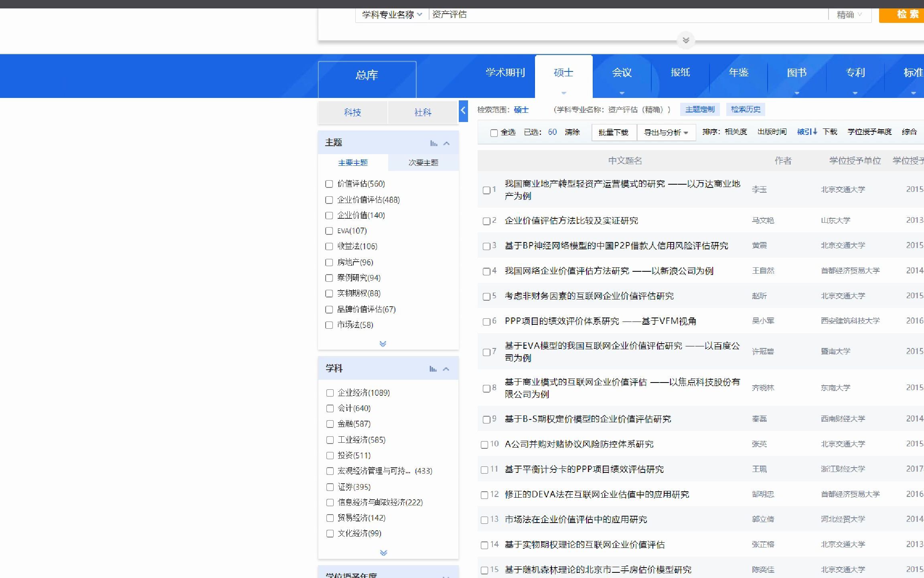Focus the search input containing 资产评估
The image size is (924, 578).
pyautogui.click(x=628, y=14)
